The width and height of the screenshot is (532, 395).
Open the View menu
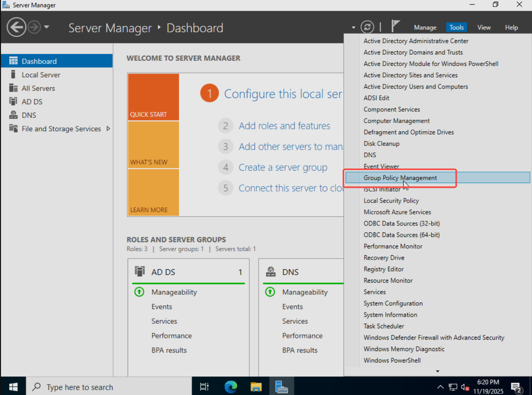click(484, 28)
